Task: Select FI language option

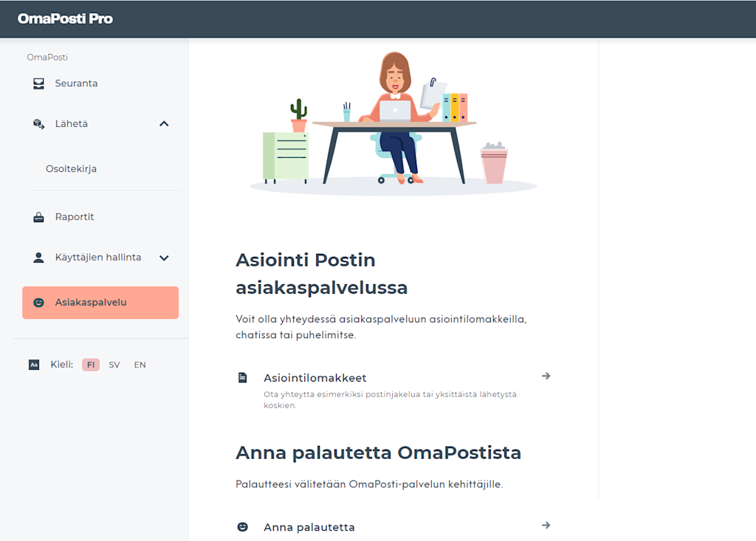Action: (91, 365)
